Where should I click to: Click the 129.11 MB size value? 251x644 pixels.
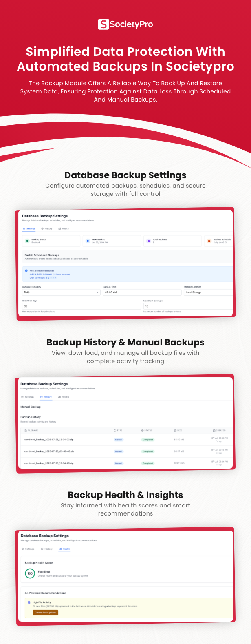(x=179, y=463)
